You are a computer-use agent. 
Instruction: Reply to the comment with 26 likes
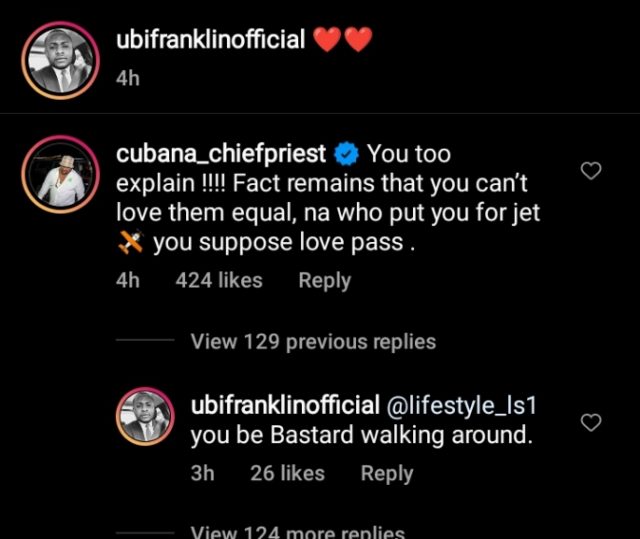pos(387,473)
